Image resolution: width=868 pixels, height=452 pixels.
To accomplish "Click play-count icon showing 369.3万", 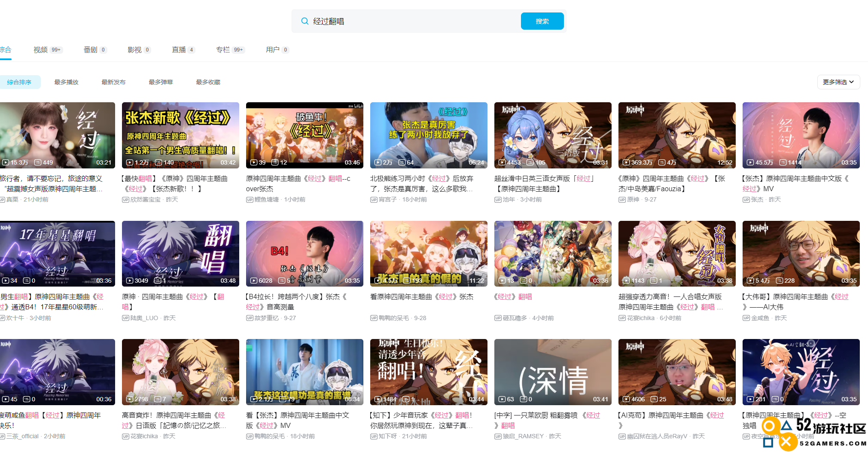I will [x=626, y=162].
